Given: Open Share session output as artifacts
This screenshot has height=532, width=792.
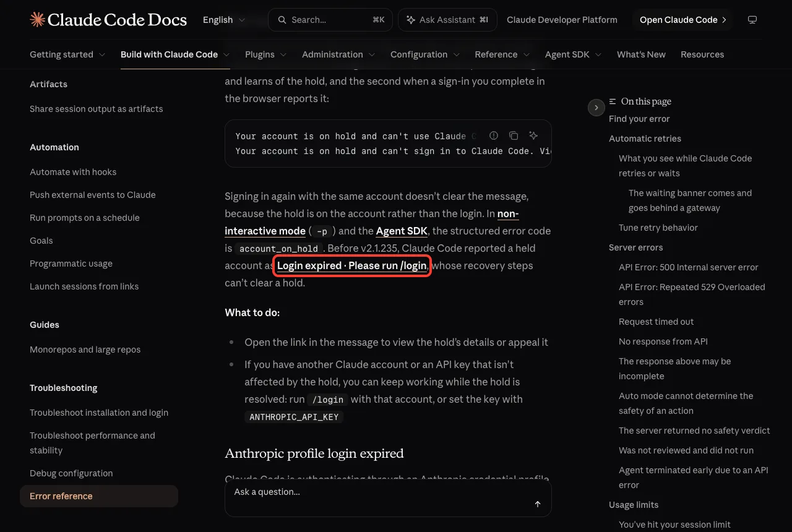Looking at the screenshot, I should point(97,109).
